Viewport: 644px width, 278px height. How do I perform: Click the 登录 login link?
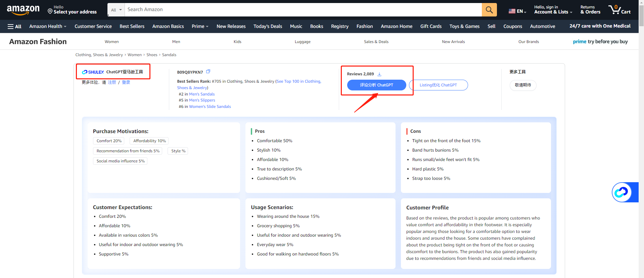[126, 82]
